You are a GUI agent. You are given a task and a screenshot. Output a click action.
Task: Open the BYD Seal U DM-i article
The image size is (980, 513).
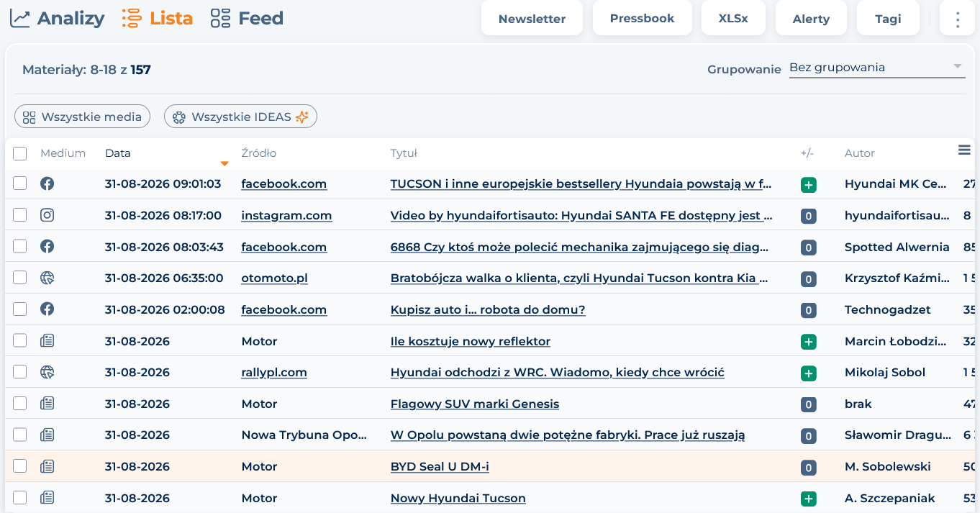[x=440, y=466]
